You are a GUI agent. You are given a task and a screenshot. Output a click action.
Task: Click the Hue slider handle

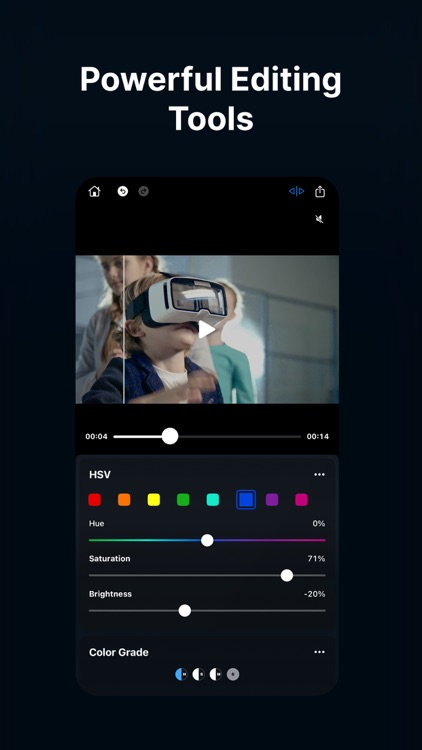tap(207, 540)
